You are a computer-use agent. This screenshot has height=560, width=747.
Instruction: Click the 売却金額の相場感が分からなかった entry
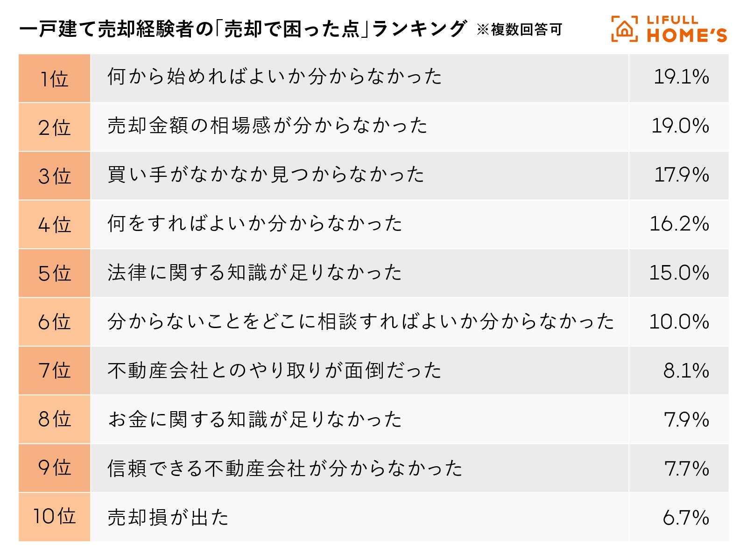268,126
